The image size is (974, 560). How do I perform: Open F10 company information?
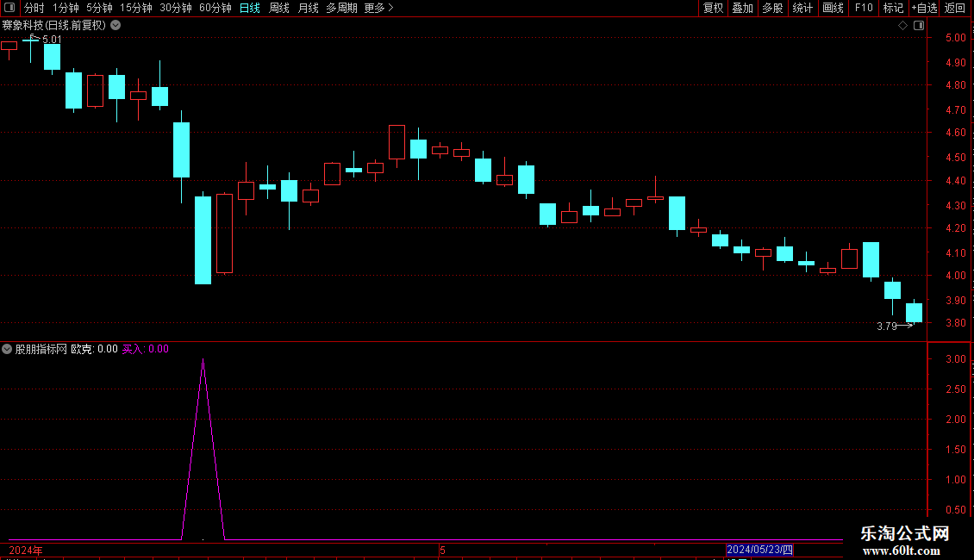tap(864, 8)
